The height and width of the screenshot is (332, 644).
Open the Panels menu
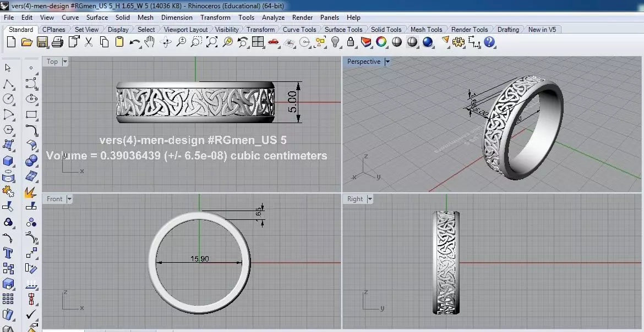click(330, 17)
